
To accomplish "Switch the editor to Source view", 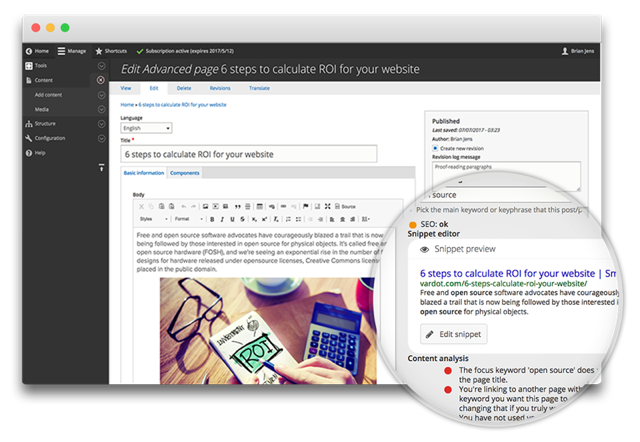I will tap(345, 207).
